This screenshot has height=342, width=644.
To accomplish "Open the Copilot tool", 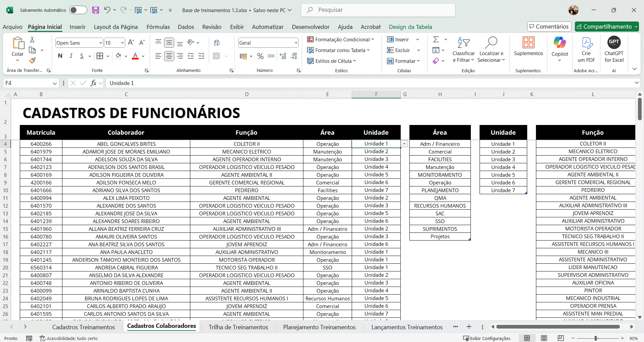I will [559, 47].
